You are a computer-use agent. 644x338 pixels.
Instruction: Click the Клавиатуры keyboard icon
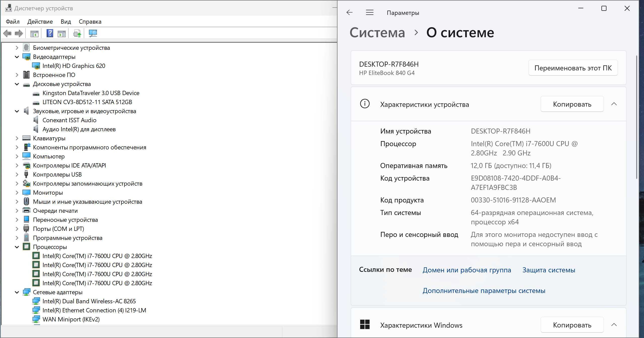click(26, 138)
